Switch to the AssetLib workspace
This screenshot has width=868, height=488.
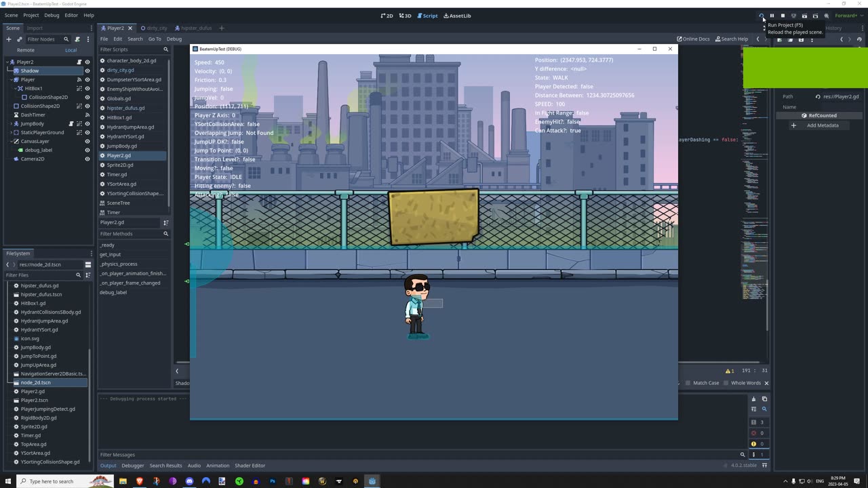(457, 16)
